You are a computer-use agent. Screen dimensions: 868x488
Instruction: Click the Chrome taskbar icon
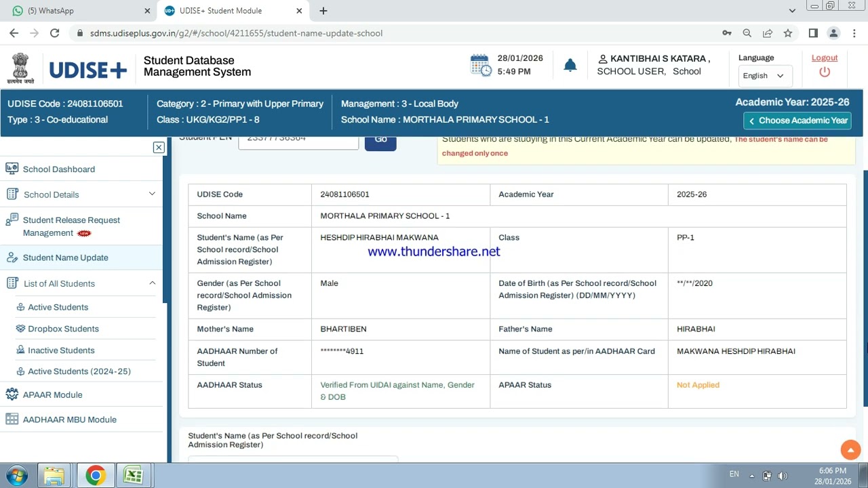pos(95,476)
